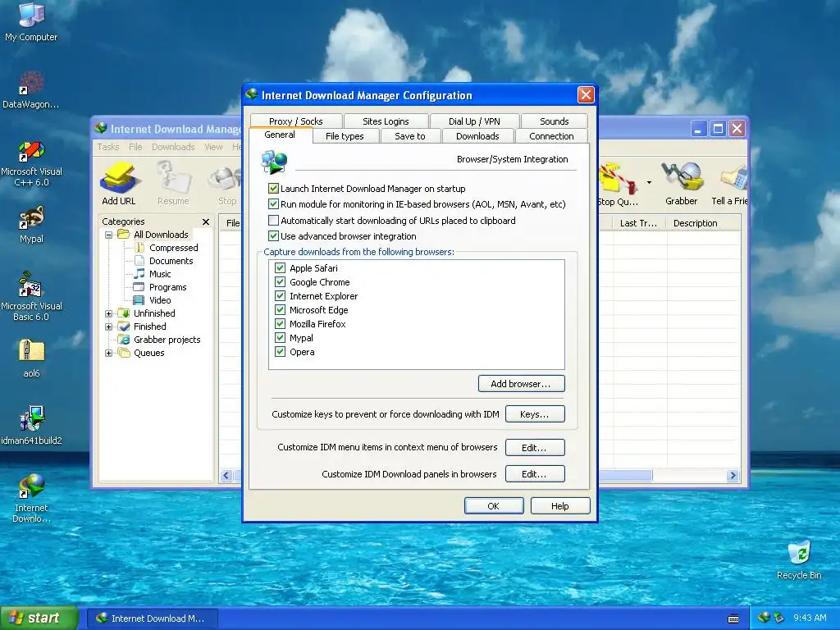Click IDM tray icon in system tray
840x630 pixels.
765,618
